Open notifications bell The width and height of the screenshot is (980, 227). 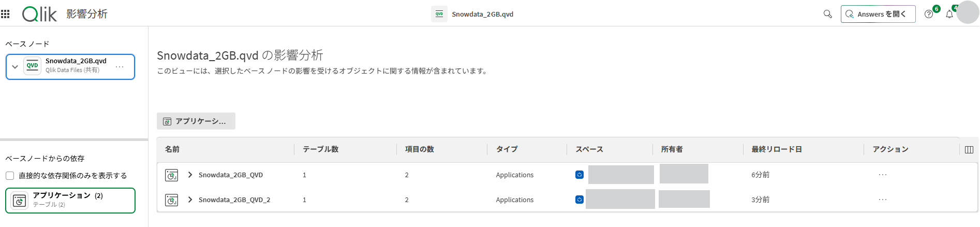[949, 14]
